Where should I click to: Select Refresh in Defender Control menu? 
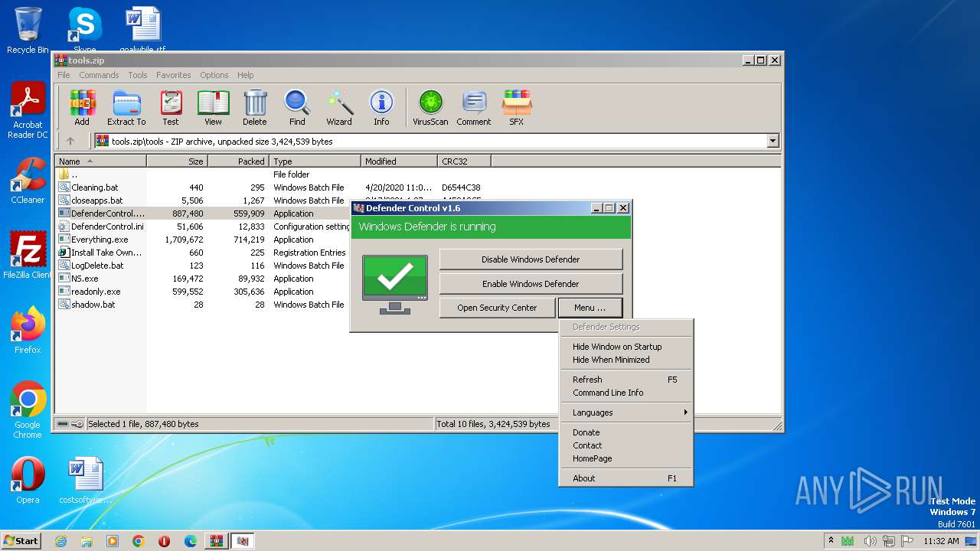point(626,380)
